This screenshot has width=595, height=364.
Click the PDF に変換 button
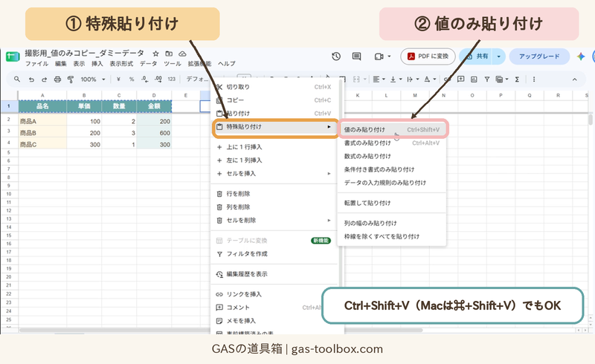coord(428,56)
